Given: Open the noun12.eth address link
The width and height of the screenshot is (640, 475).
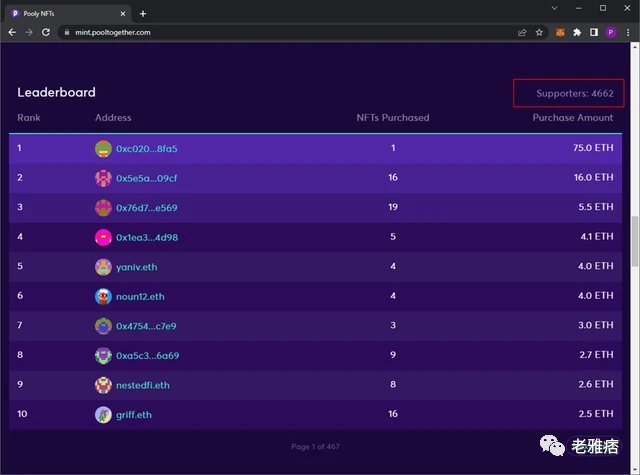Looking at the screenshot, I should (x=140, y=296).
